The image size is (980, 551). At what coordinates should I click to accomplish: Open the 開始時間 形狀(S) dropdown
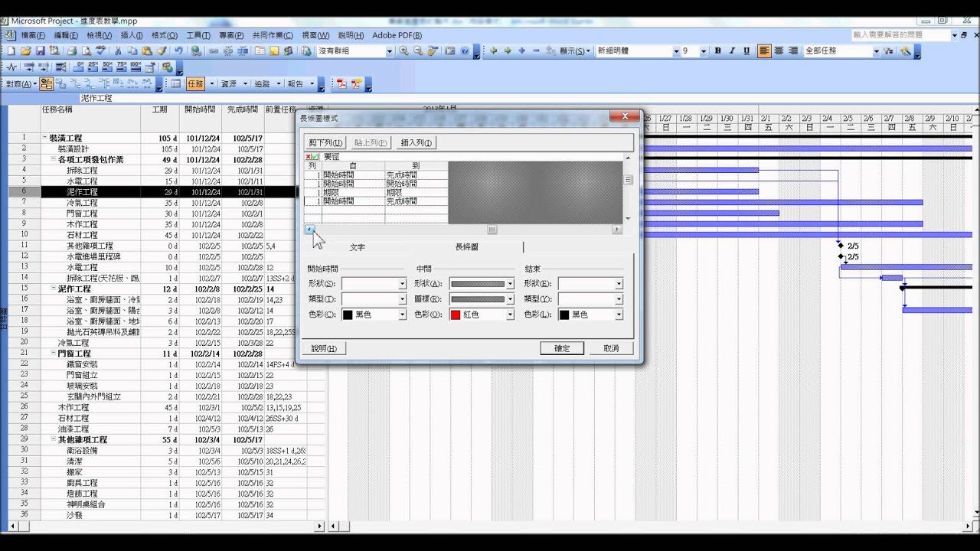coord(402,284)
